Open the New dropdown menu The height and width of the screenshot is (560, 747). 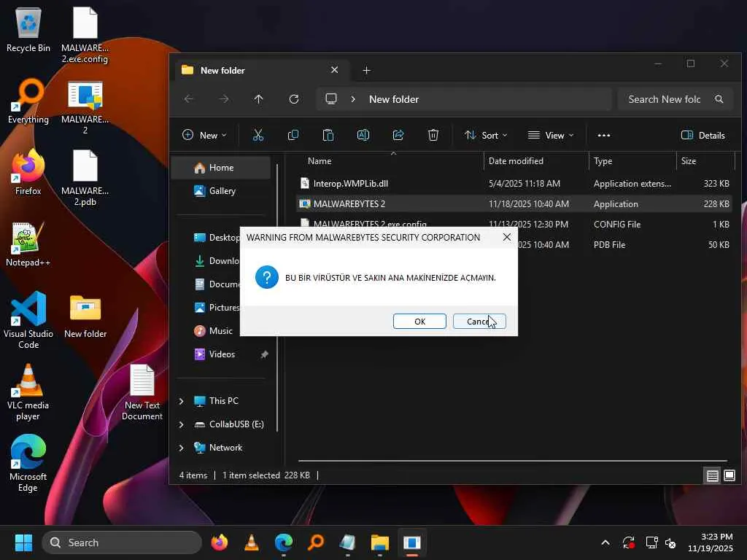[204, 135]
